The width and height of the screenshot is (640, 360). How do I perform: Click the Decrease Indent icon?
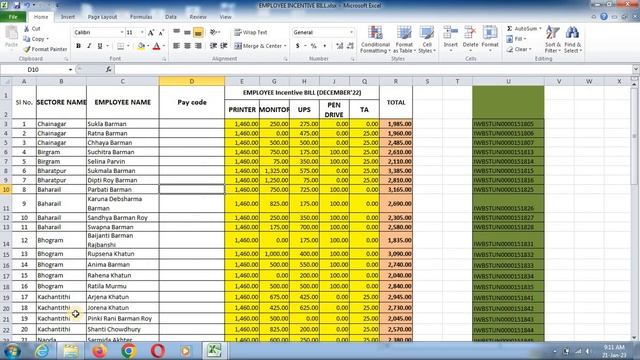(x=213, y=46)
